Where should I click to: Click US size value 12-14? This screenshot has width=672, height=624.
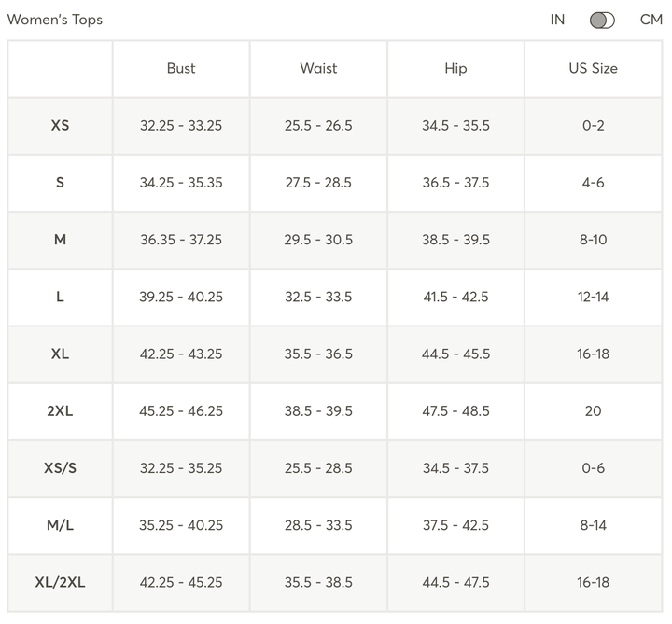(x=593, y=297)
